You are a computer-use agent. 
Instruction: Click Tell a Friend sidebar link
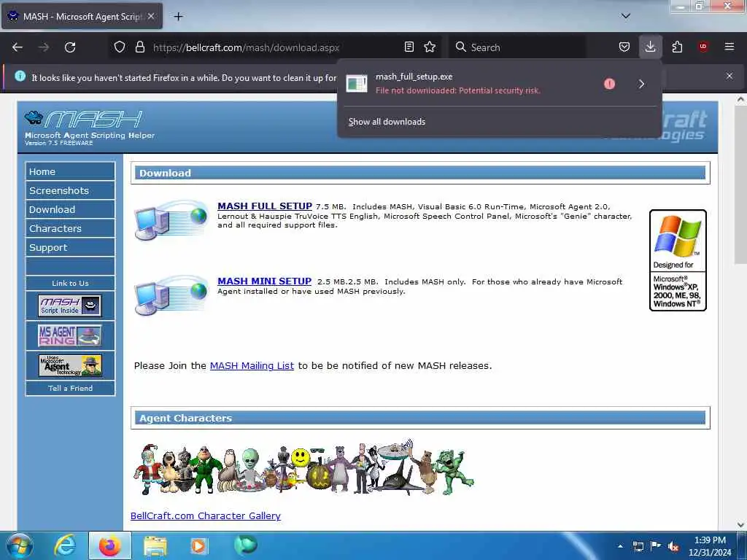70,388
